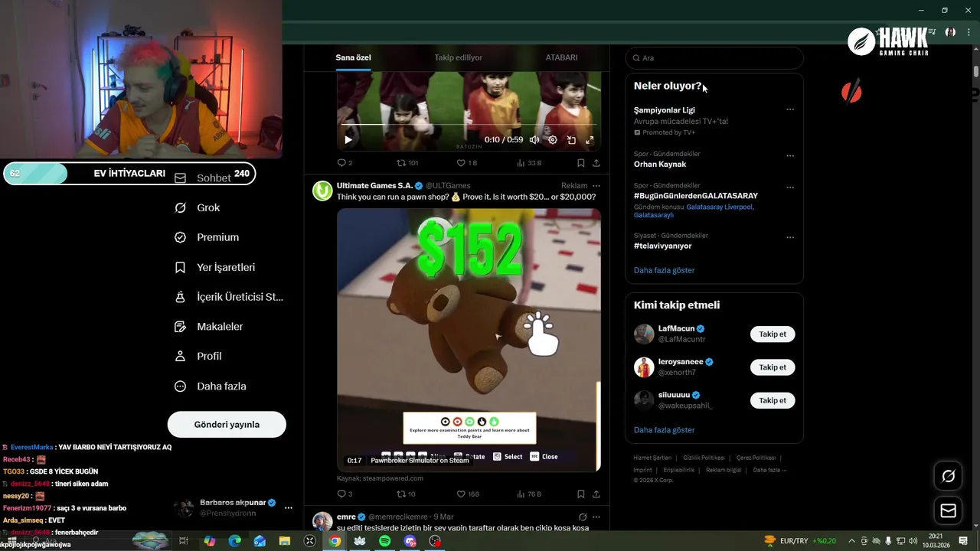Bookmark the football video post

[x=581, y=163]
